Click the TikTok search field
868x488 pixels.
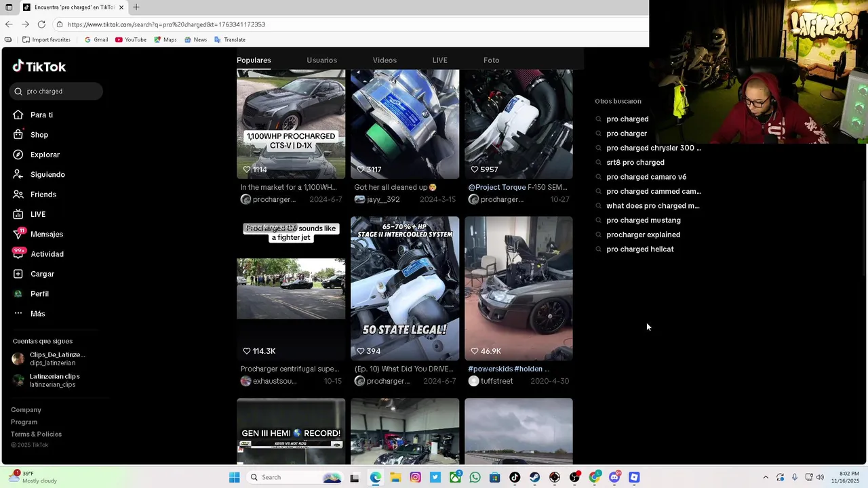click(56, 91)
